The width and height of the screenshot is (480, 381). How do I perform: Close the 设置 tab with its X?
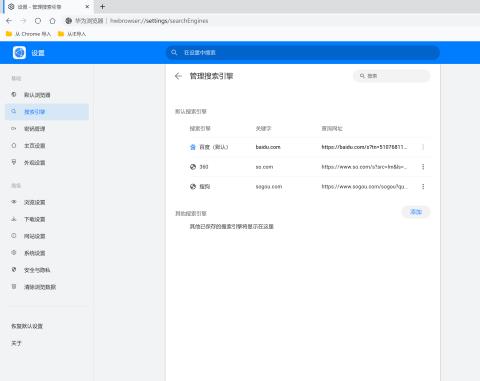tap(87, 7)
